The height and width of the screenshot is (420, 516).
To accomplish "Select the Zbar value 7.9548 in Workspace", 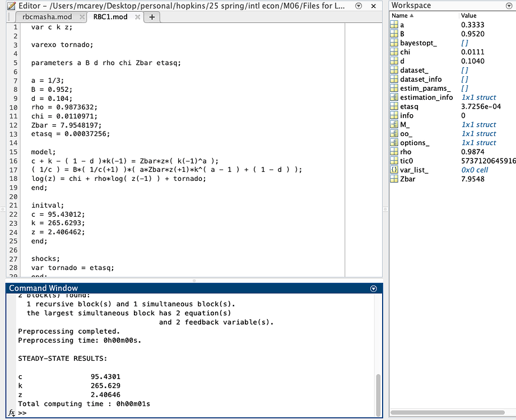I will (472, 179).
